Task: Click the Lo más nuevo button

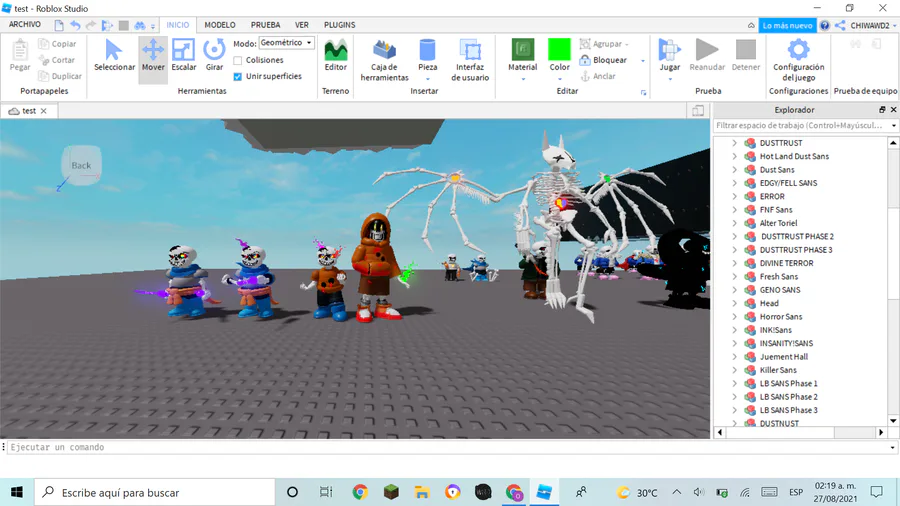Action: tap(787, 25)
